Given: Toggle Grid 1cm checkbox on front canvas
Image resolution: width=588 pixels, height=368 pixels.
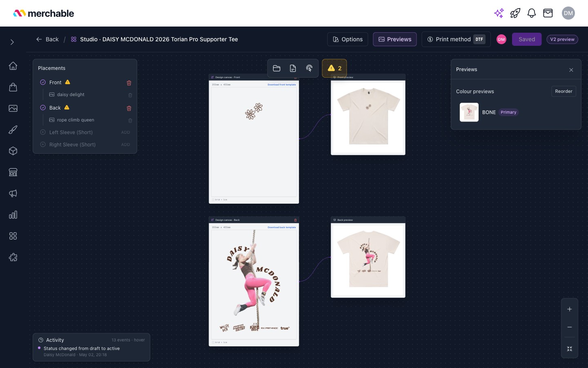Looking at the screenshot, I should (213, 200).
